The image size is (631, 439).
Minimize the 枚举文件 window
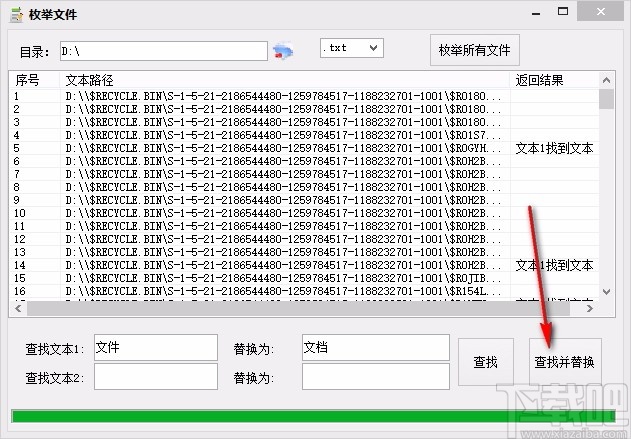click(x=536, y=12)
